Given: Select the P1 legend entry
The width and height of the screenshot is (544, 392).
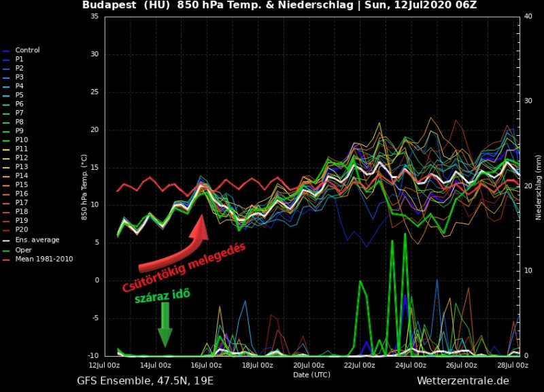Looking at the screenshot, I should [x=19, y=60].
